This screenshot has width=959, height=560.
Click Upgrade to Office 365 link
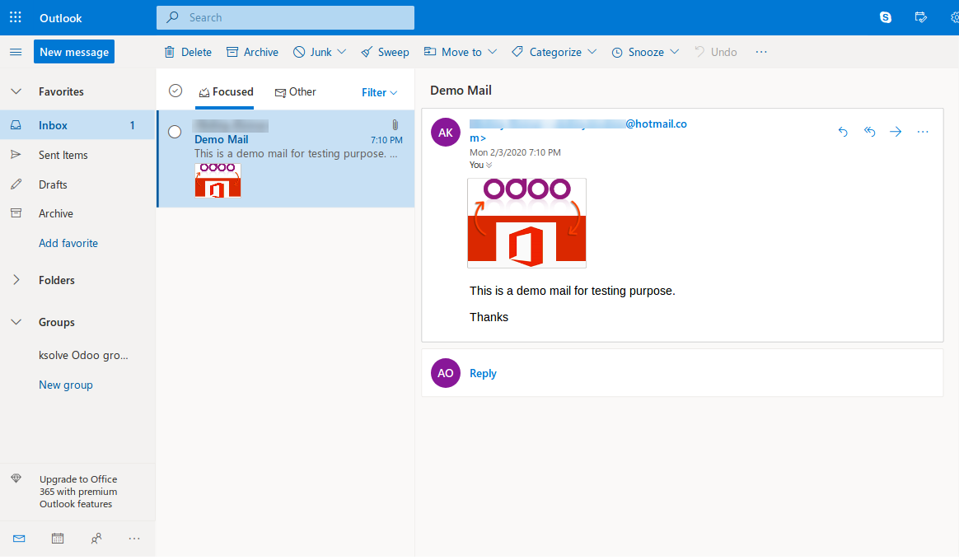tap(77, 492)
